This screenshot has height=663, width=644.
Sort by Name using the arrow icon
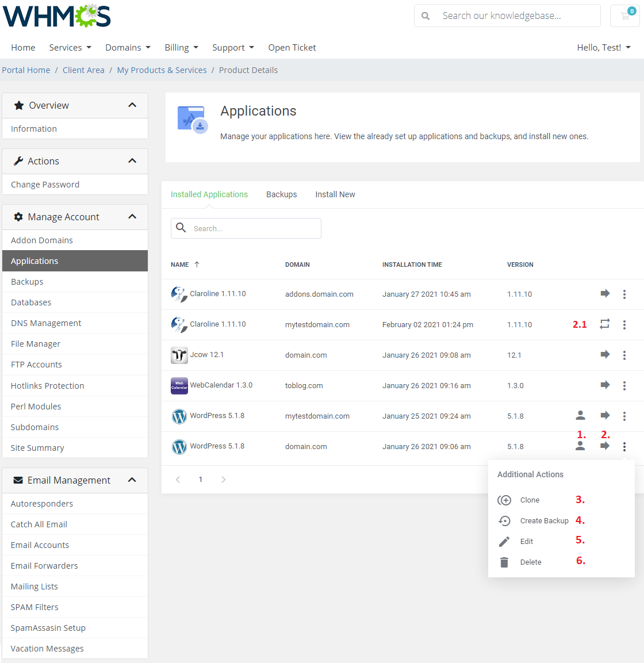197,265
